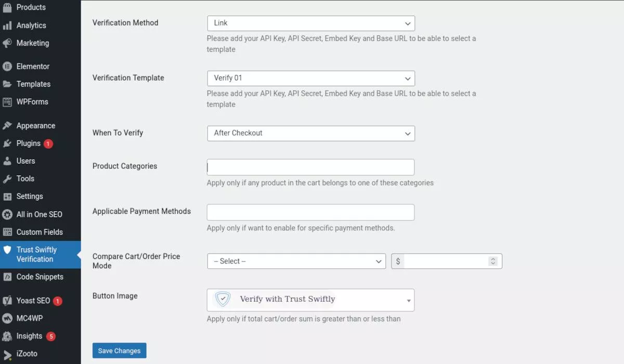Click the shield logo in Button Image selector
The height and width of the screenshot is (364, 624).
coord(223,300)
